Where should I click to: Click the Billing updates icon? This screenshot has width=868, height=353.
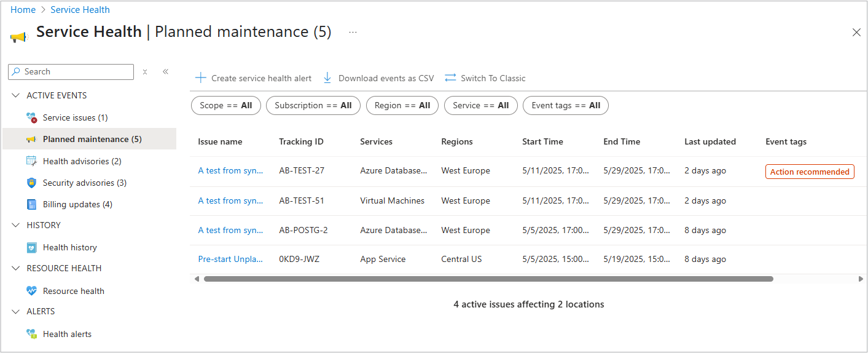(x=31, y=204)
